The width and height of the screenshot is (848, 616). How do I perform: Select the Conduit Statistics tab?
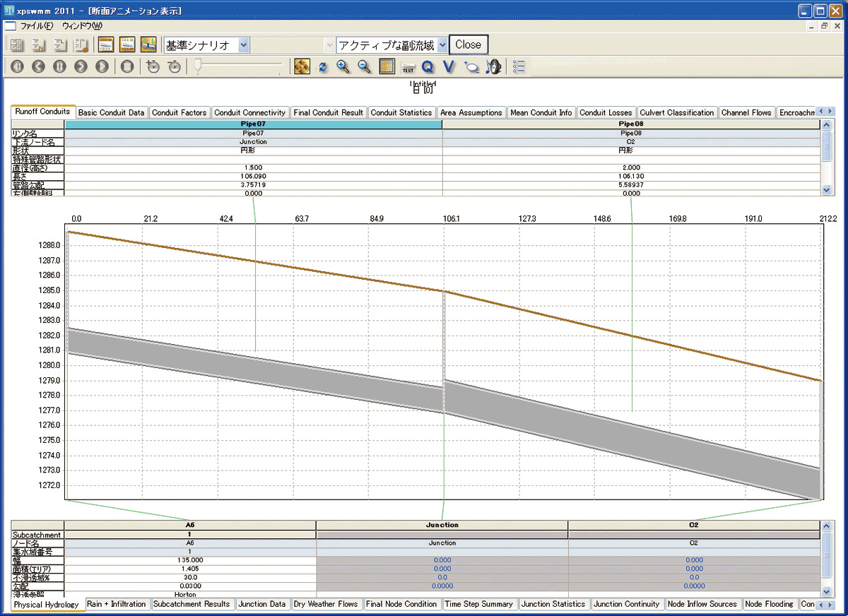pyautogui.click(x=401, y=112)
